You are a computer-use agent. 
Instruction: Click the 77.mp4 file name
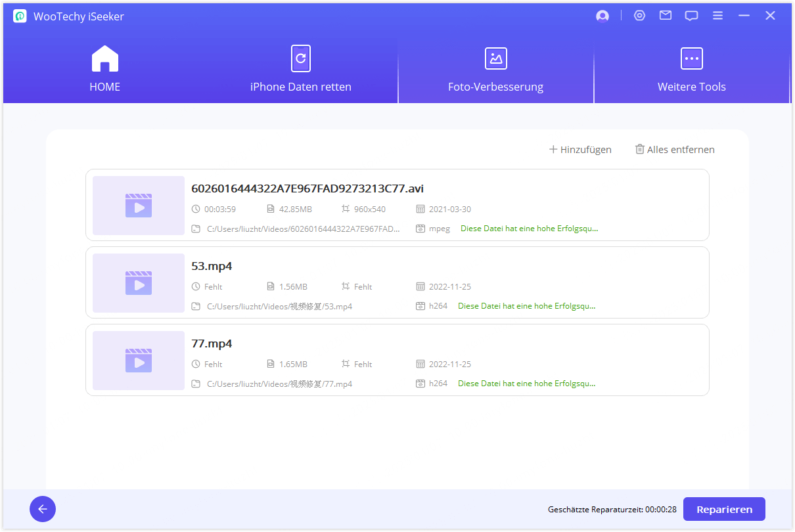click(212, 344)
